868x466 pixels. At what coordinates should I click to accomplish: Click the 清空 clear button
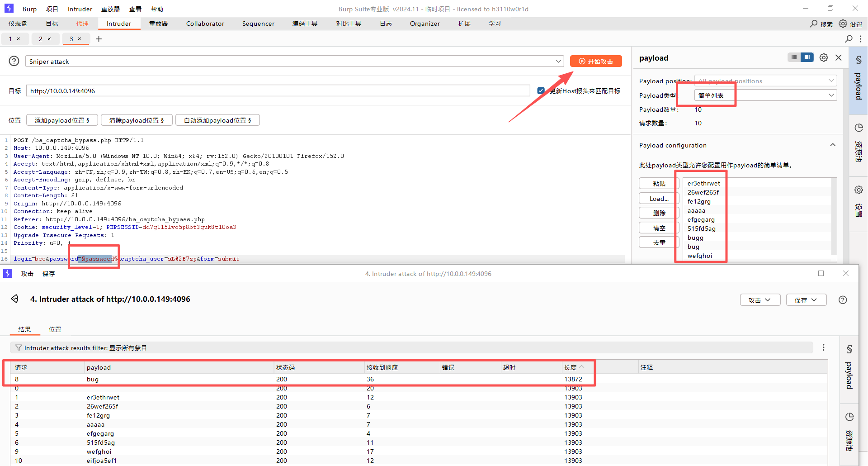point(659,228)
